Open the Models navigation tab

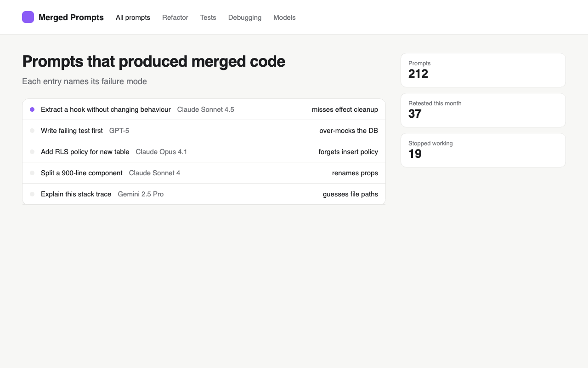(284, 17)
